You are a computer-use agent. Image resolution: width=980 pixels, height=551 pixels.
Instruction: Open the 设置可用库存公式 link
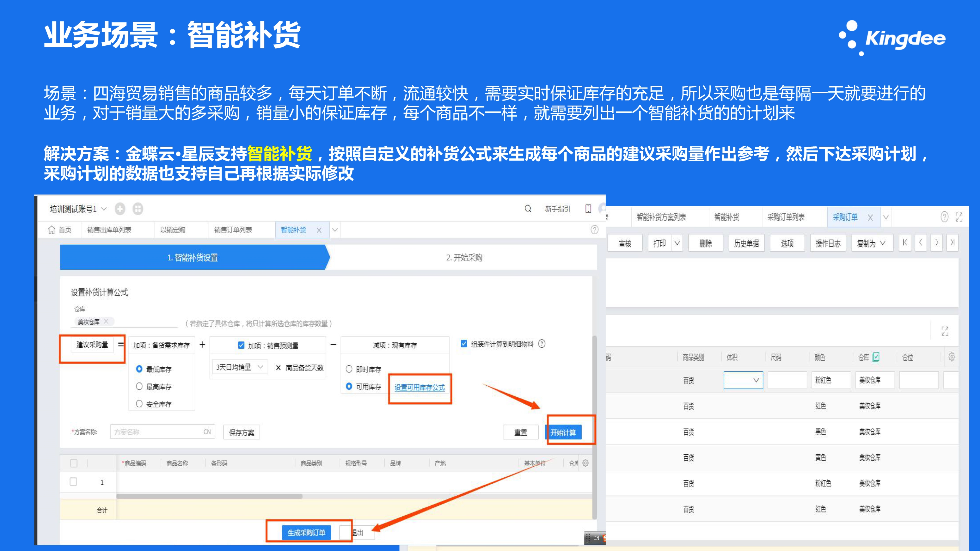419,387
